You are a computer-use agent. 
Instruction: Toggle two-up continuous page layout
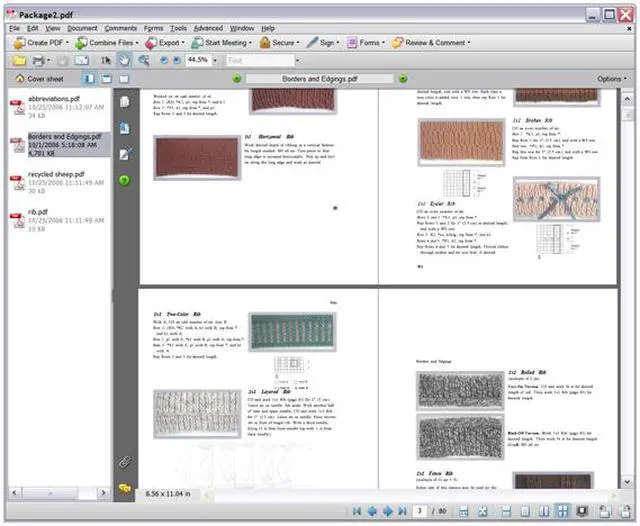click(x=562, y=511)
